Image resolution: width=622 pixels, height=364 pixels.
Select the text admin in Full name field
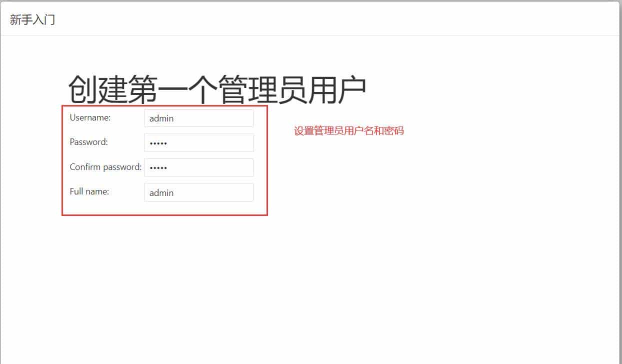[161, 193]
